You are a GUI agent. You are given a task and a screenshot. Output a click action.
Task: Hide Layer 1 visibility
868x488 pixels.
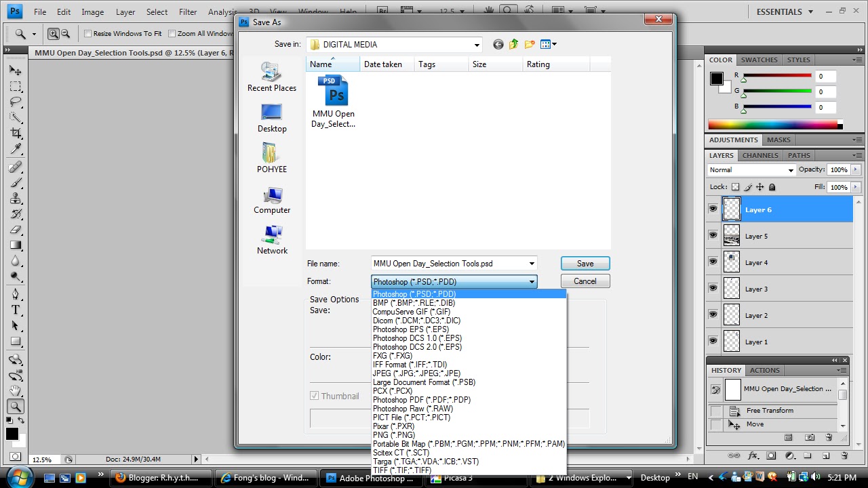[x=713, y=341]
